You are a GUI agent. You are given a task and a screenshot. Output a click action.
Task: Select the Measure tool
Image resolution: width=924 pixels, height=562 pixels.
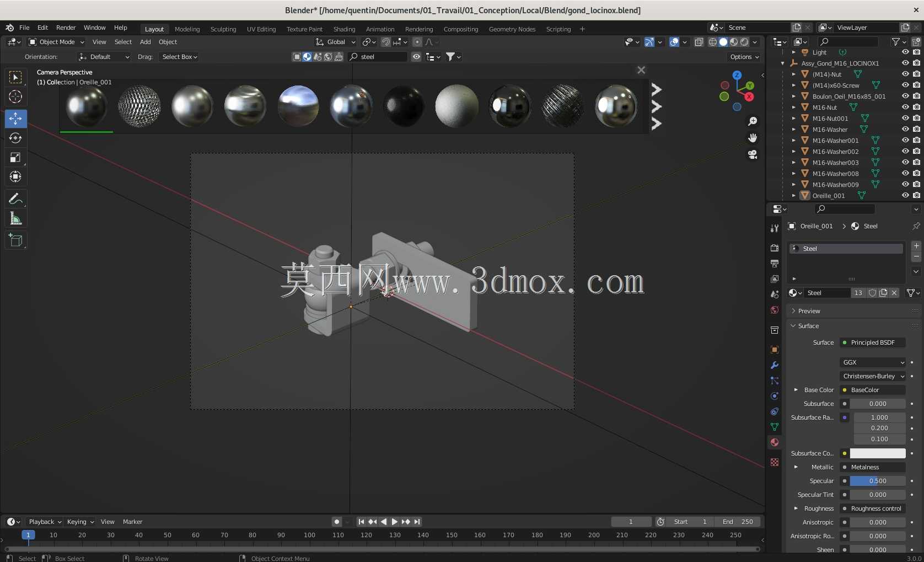tap(15, 218)
